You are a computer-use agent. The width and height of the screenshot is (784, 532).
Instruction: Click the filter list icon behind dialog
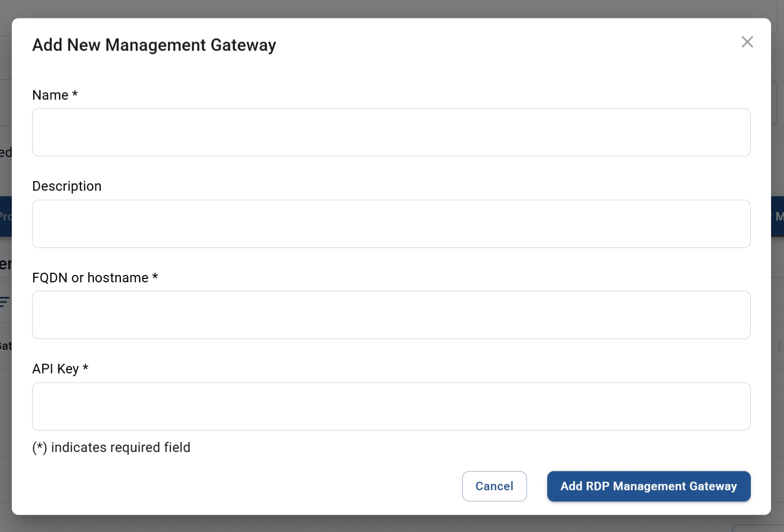4,302
